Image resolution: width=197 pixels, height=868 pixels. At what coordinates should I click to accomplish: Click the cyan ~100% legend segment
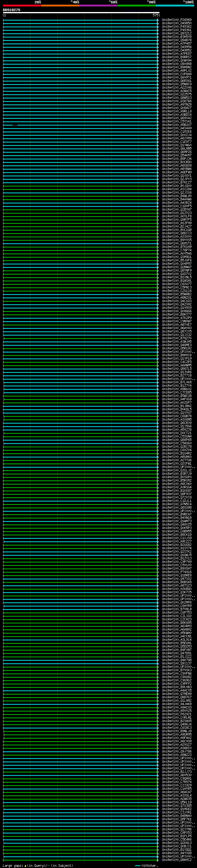(175, 6)
